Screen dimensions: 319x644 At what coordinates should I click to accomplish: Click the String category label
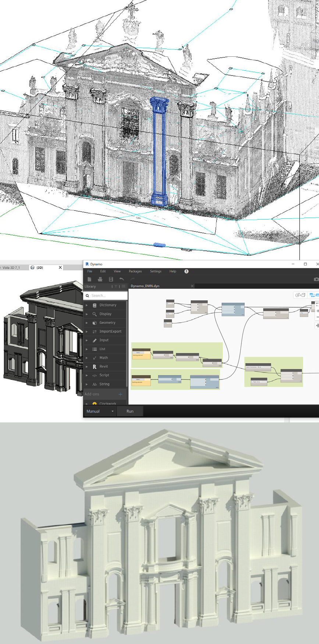pos(104,384)
